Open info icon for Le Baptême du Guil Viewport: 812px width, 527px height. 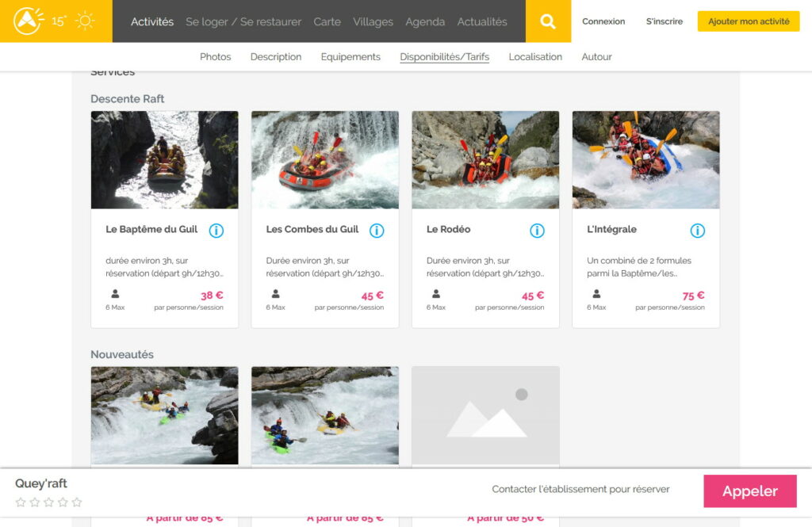click(216, 231)
